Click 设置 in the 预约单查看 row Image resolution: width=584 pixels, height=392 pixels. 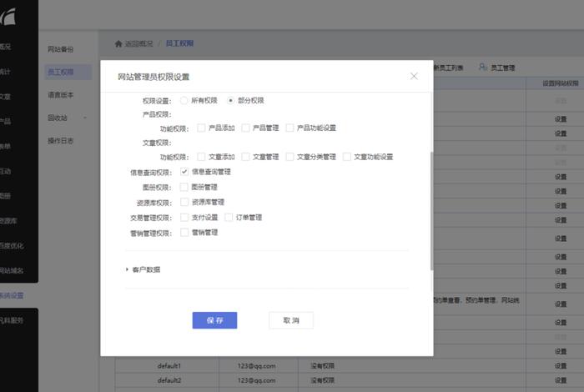[x=561, y=304]
